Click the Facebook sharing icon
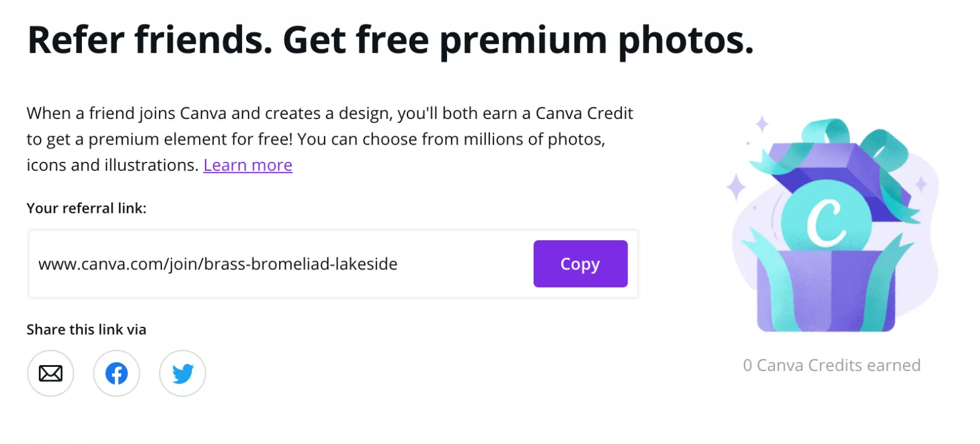 pos(116,373)
